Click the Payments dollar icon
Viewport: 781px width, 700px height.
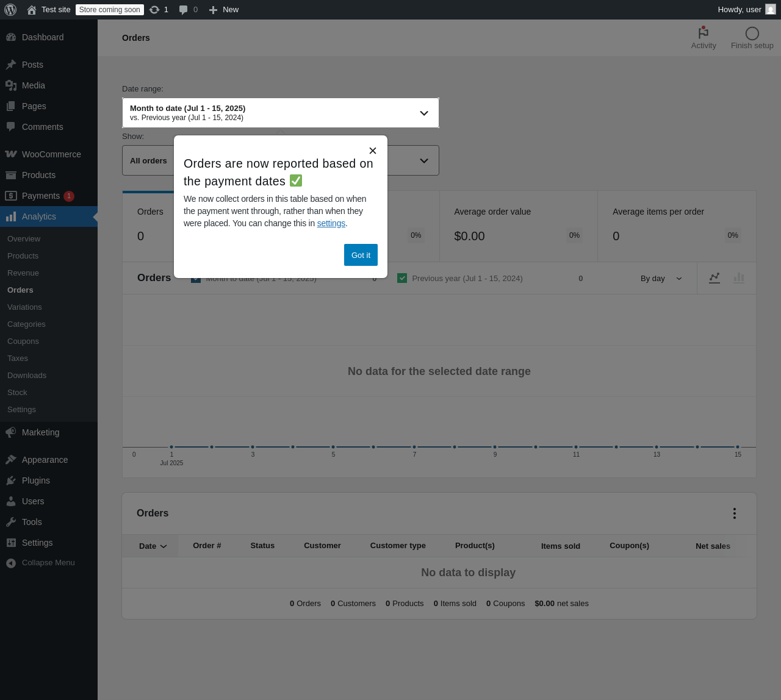pos(11,196)
